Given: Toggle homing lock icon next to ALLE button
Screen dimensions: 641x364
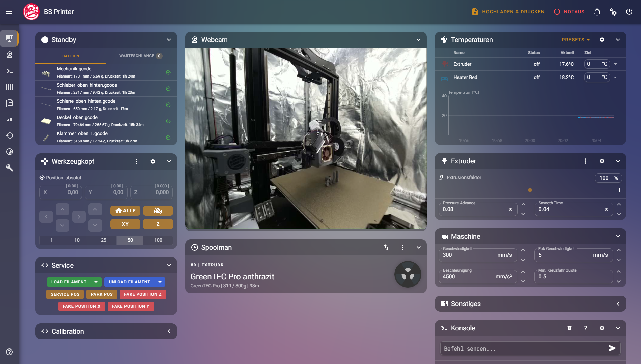Looking at the screenshot, I should coord(158,211).
